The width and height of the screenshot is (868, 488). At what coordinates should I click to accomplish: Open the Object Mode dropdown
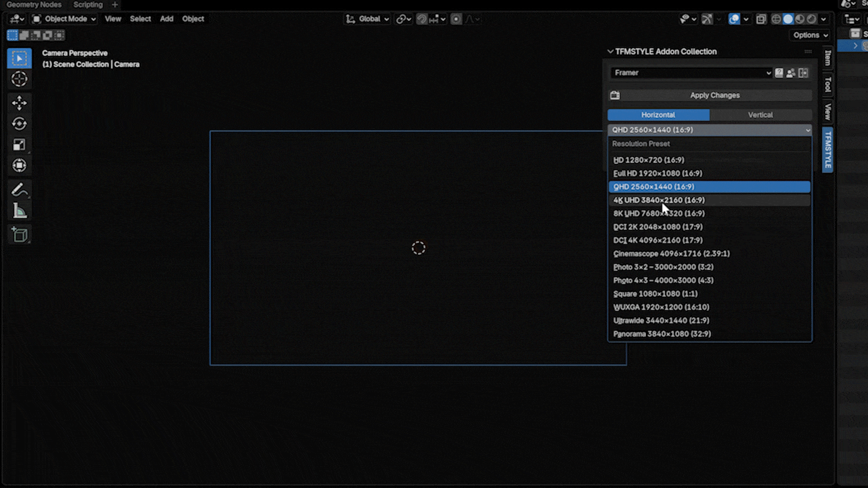coord(65,19)
